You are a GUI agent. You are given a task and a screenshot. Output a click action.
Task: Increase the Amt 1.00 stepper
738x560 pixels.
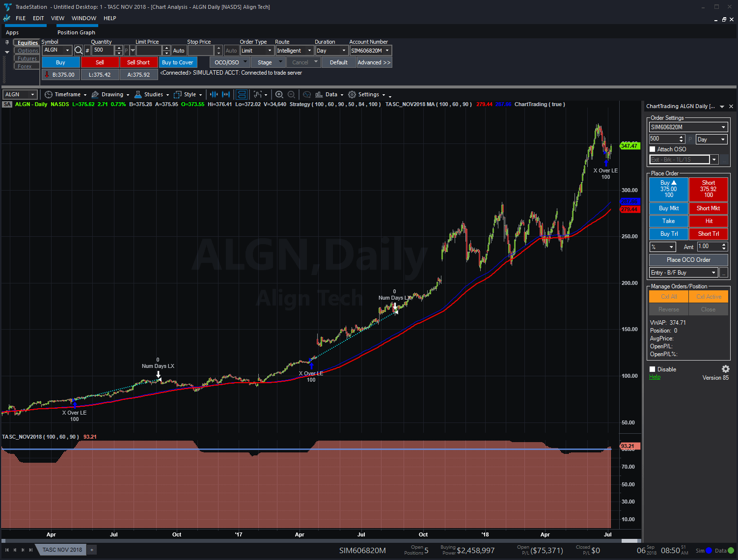click(724, 245)
